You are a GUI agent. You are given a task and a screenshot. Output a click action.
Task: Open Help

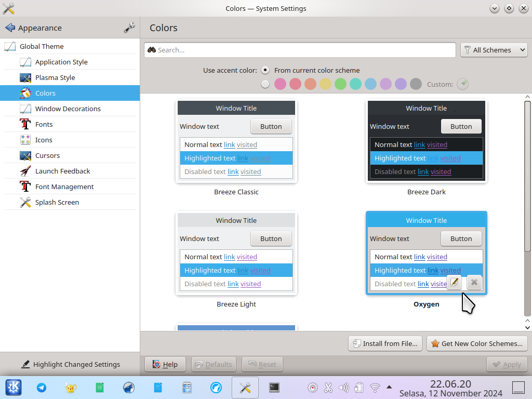tap(165, 364)
